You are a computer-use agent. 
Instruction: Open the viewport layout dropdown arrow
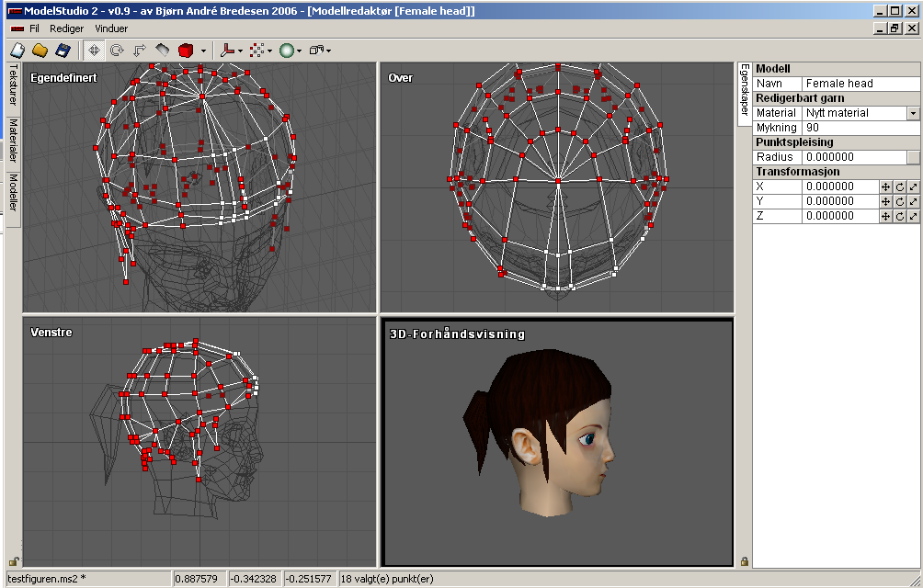pyautogui.click(x=328, y=51)
